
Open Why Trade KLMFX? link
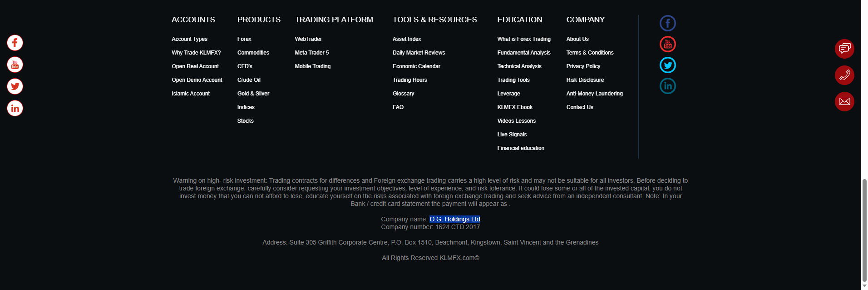(196, 53)
